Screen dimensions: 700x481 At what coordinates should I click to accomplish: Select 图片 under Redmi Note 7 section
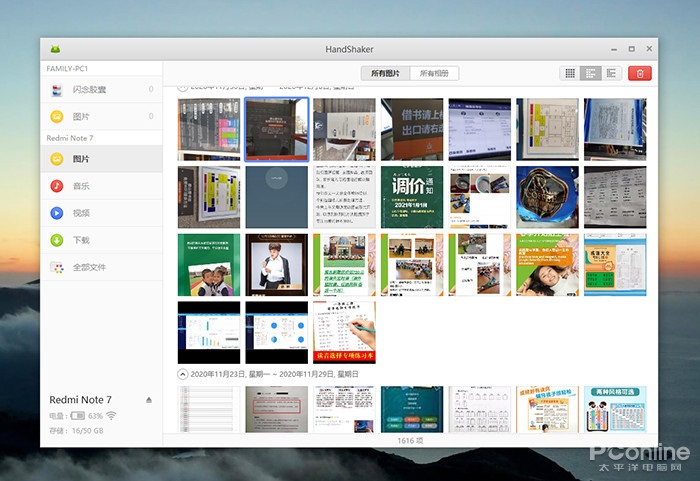point(82,159)
